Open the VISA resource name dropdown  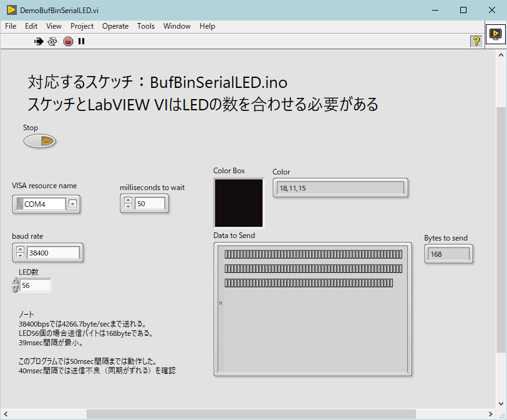73,204
